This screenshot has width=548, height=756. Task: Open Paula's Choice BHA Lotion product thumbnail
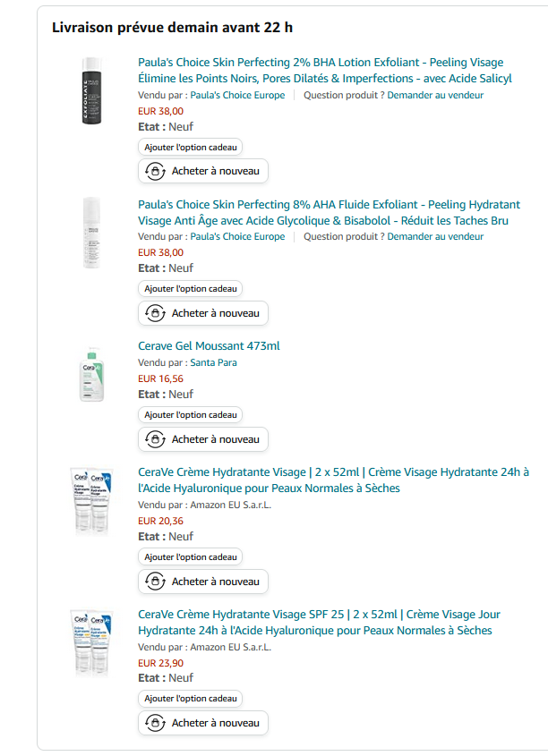(91, 90)
